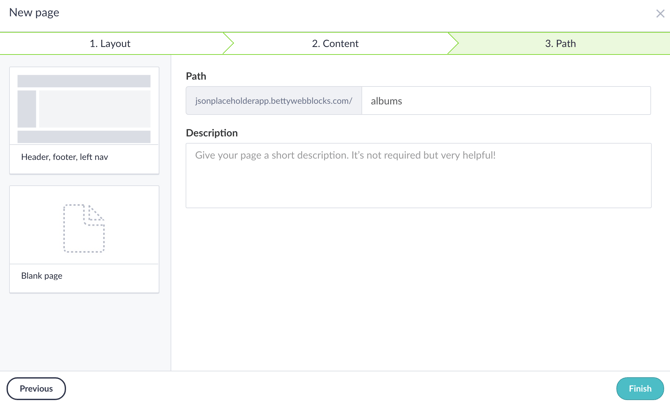This screenshot has width=670, height=404.
Task: Click the chevron between Content and Path
Action: [x=453, y=44]
